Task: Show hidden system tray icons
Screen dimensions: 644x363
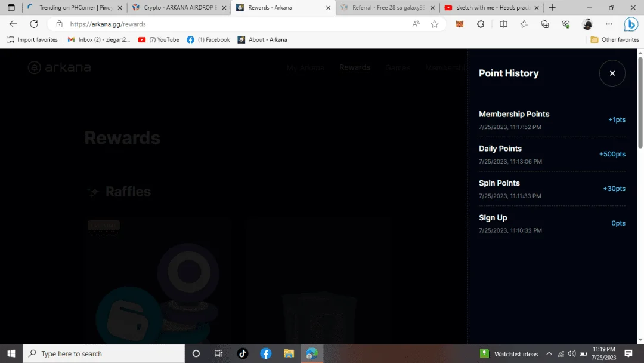Action: 549,353
